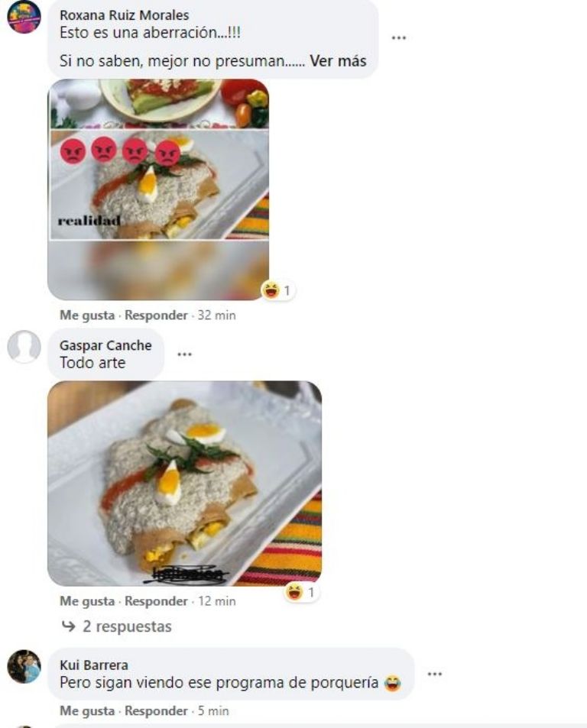Viewport: 587px width, 728px height.
Task: Expand comment text with Ver más
Action: point(338,61)
